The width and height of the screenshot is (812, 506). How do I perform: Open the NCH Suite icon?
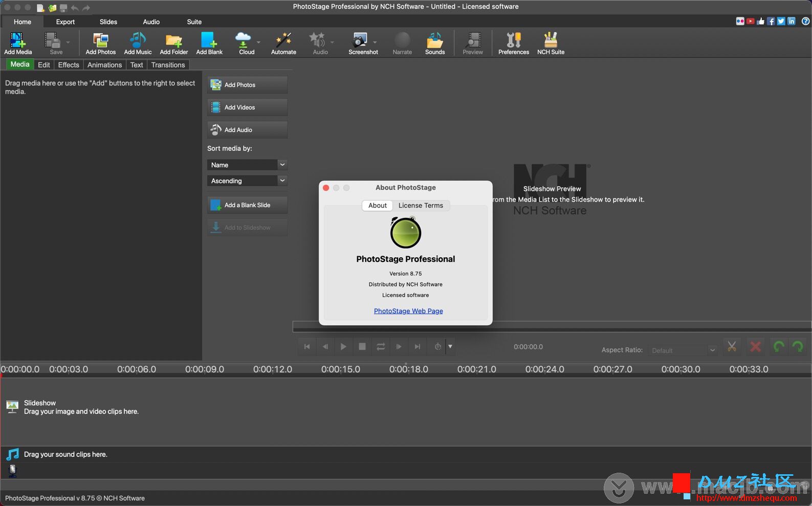[551, 43]
